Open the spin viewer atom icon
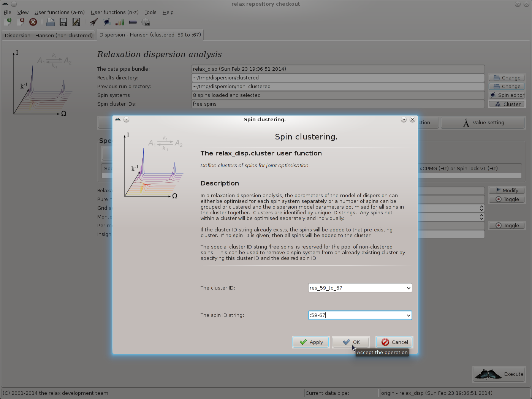This screenshot has width=532, height=399. (107, 22)
